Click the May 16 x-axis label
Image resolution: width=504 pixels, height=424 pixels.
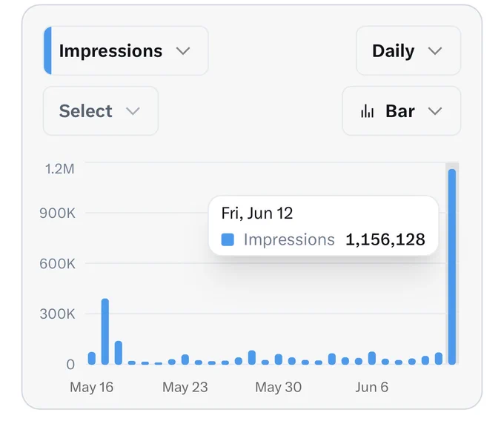pos(92,387)
